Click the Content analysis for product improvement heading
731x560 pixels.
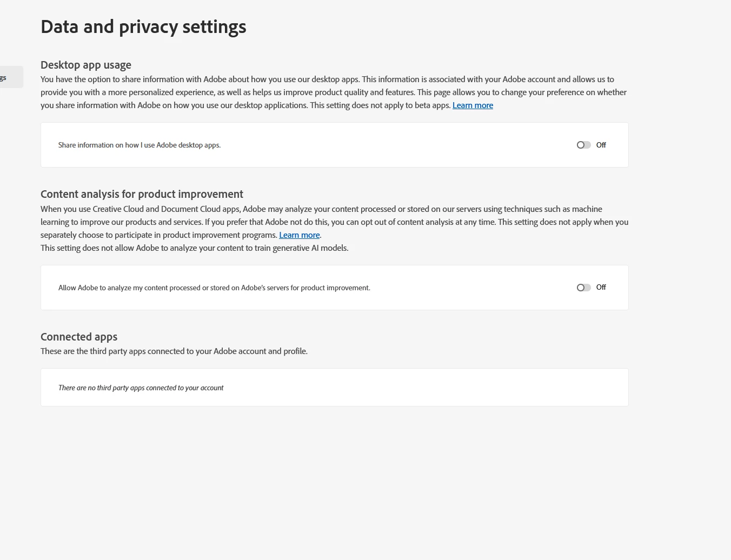pyautogui.click(x=142, y=194)
